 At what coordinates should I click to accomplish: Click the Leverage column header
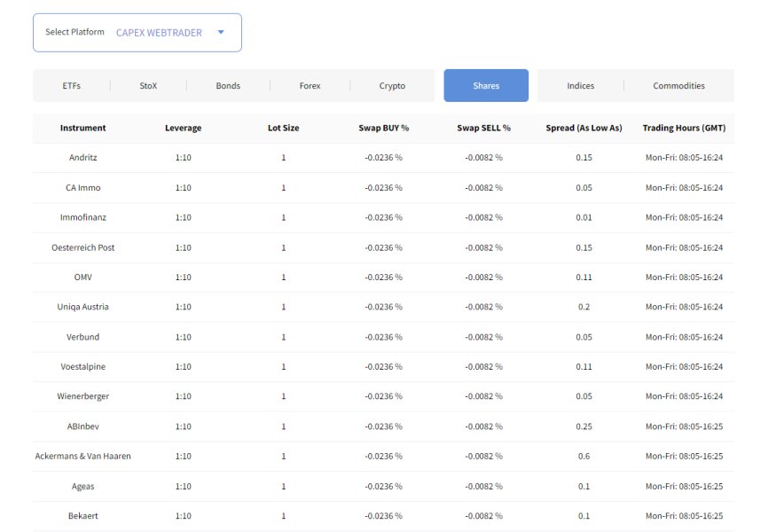click(183, 128)
